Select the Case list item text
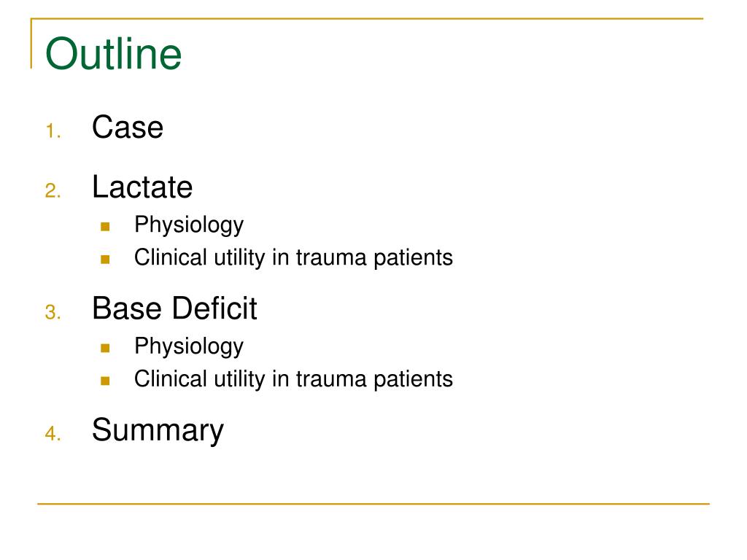The image size is (747, 560). tap(128, 127)
